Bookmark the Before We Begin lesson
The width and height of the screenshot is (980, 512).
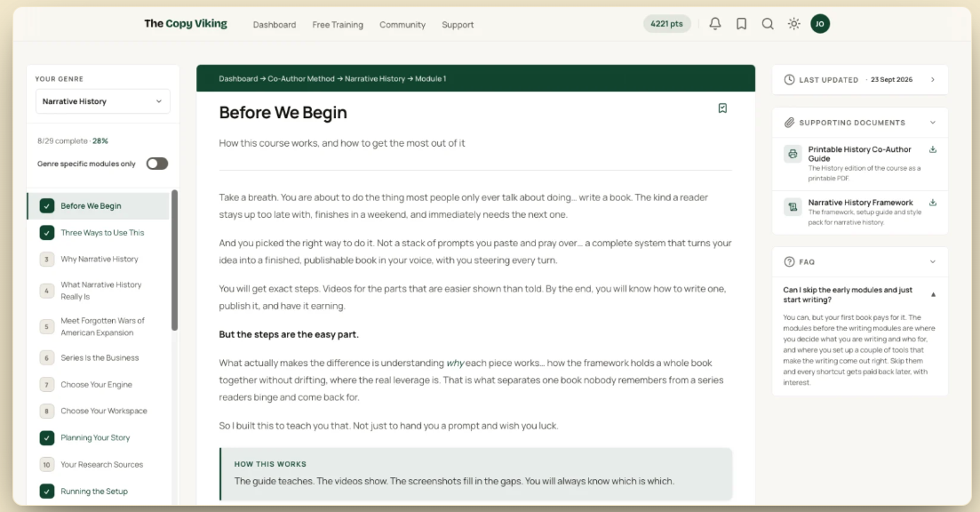pyautogui.click(x=722, y=108)
